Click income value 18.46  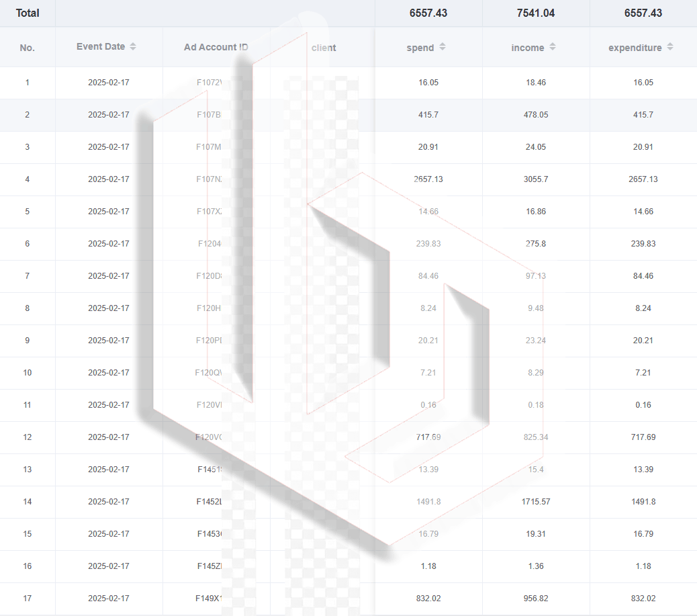point(536,82)
